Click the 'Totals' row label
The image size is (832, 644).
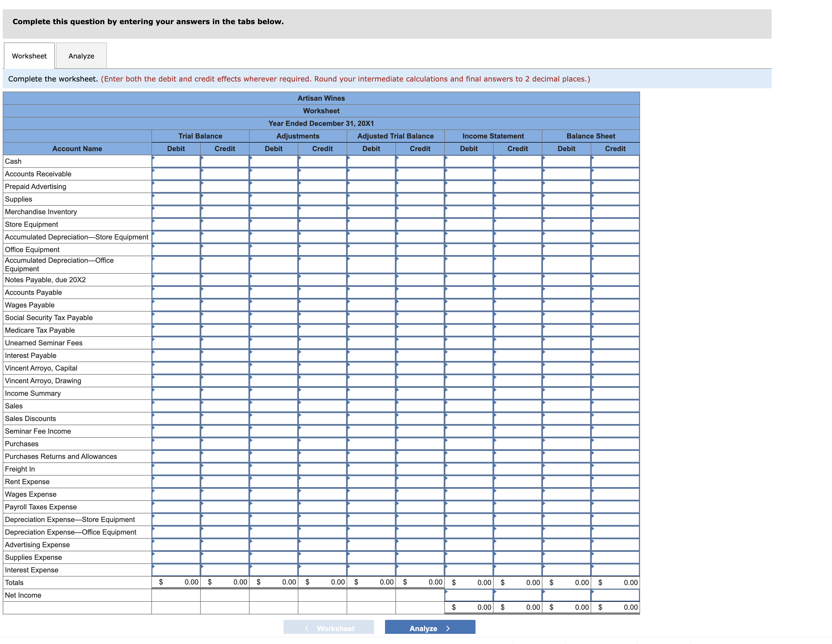[x=14, y=582]
